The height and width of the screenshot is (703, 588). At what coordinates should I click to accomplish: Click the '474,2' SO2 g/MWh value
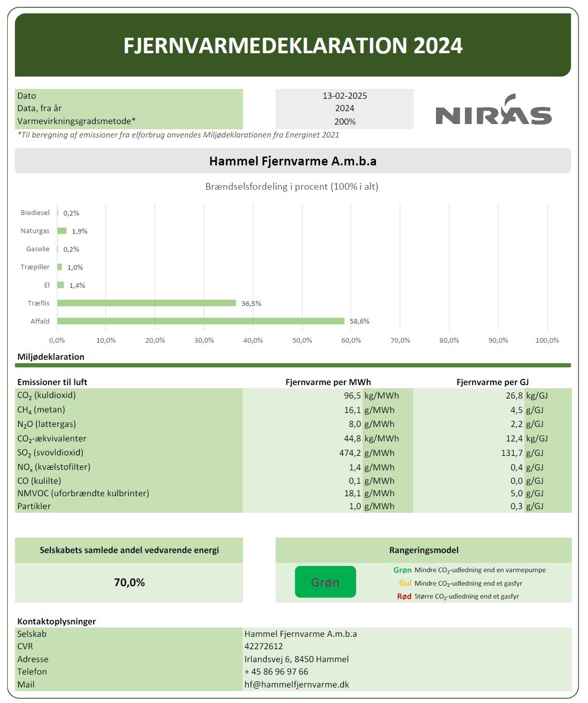tap(350, 453)
